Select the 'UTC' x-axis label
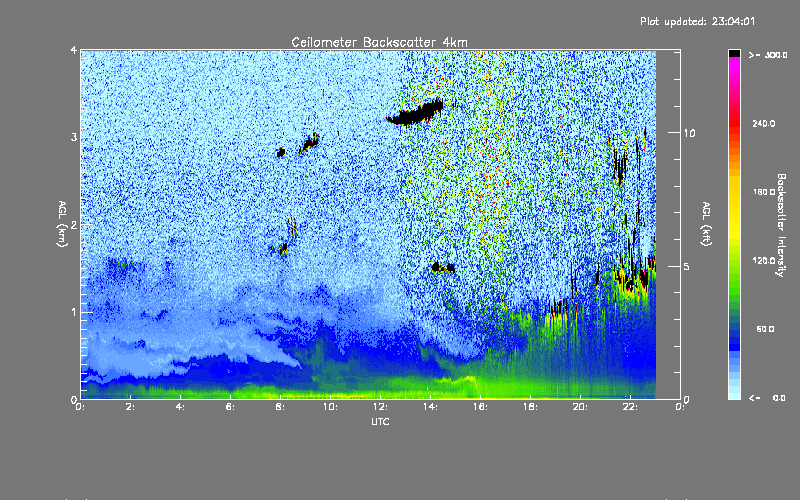800x500 pixels. 380,421
